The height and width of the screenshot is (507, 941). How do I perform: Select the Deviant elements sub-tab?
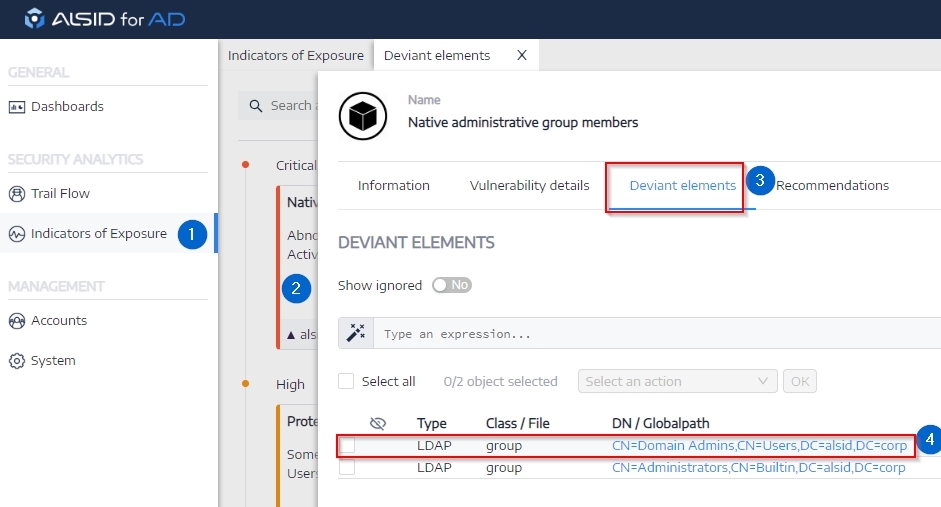[x=682, y=185]
